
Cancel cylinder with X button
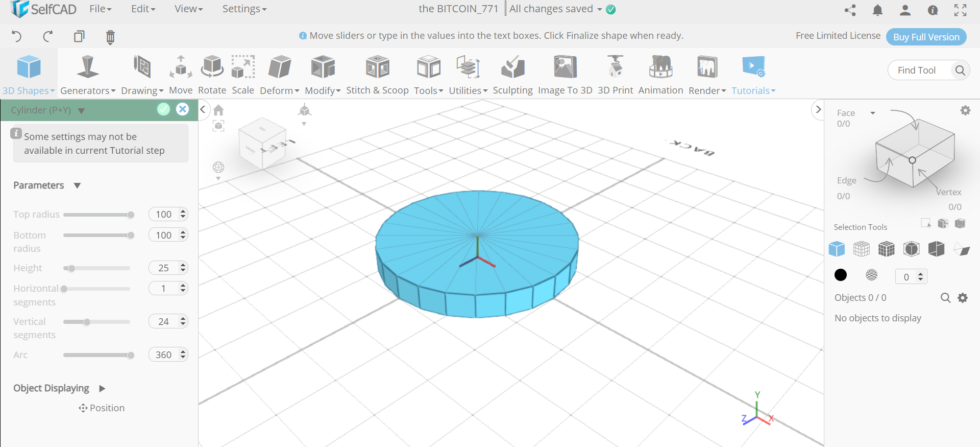[182, 109]
